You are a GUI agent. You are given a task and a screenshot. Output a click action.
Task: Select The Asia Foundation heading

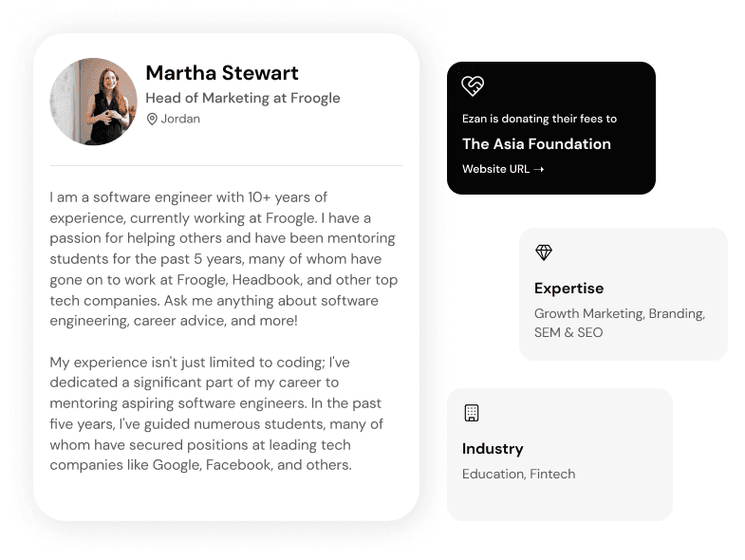pos(536,144)
